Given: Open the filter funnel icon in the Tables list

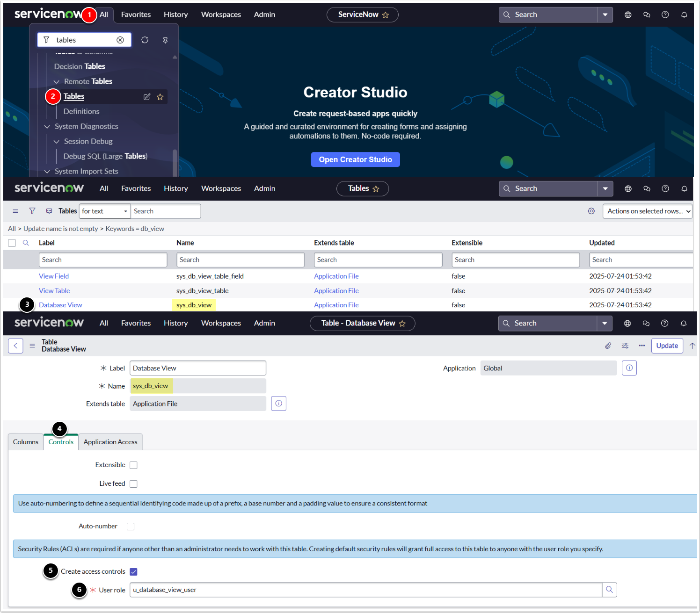Looking at the screenshot, I should point(32,211).
